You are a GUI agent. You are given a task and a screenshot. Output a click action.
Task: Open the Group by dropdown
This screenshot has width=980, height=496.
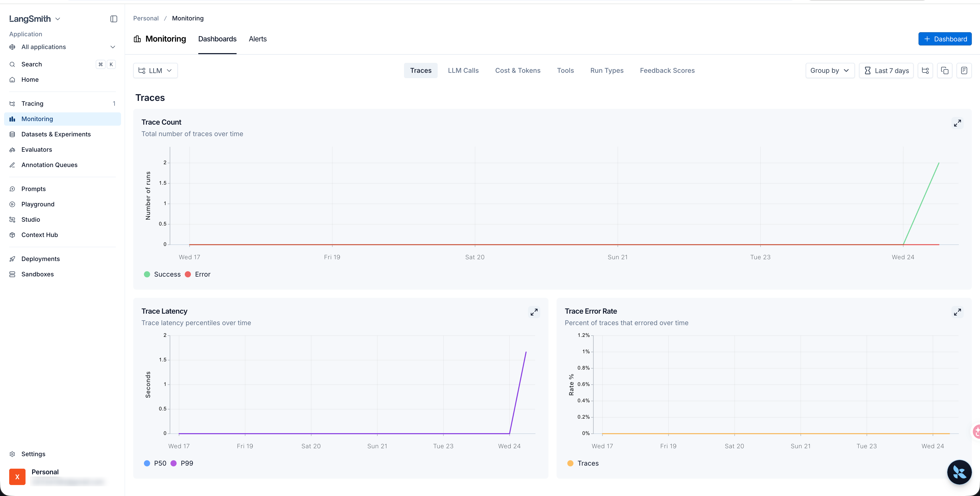[830, 70]
